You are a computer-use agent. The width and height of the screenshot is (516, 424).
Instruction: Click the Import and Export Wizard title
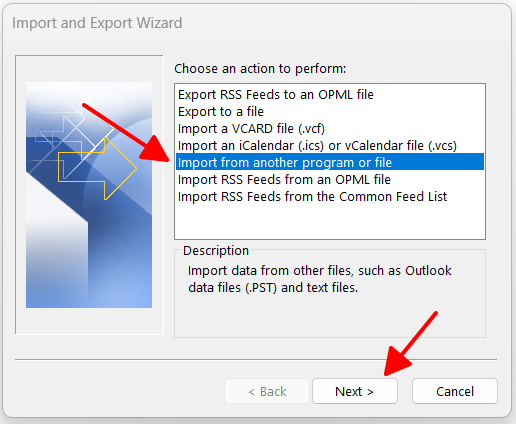click(x=97, y=23)
